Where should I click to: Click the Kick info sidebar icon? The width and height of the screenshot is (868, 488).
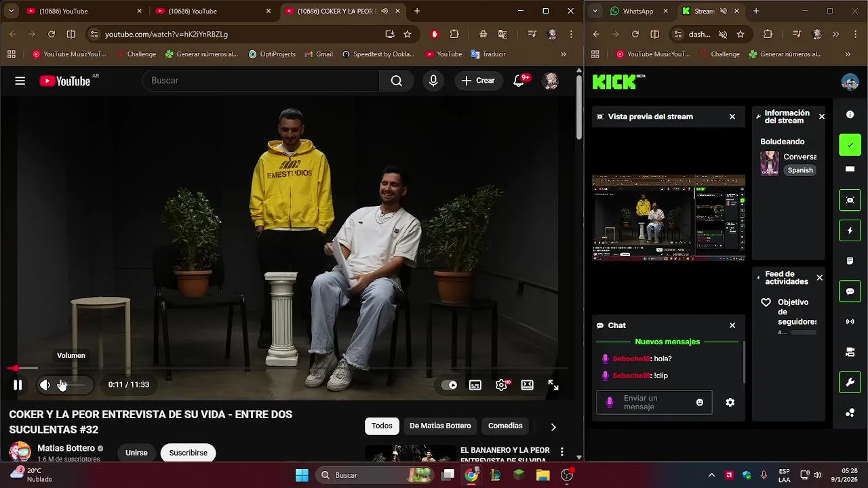tap(850, 115)
